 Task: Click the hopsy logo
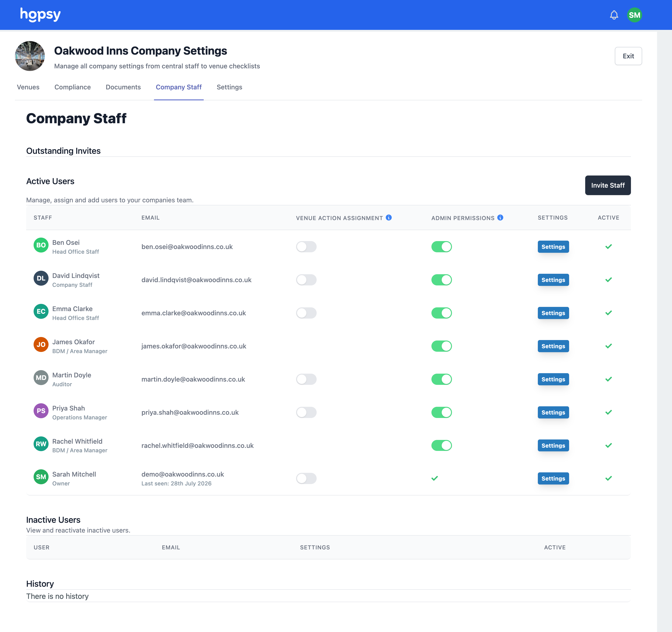(41, 15)
